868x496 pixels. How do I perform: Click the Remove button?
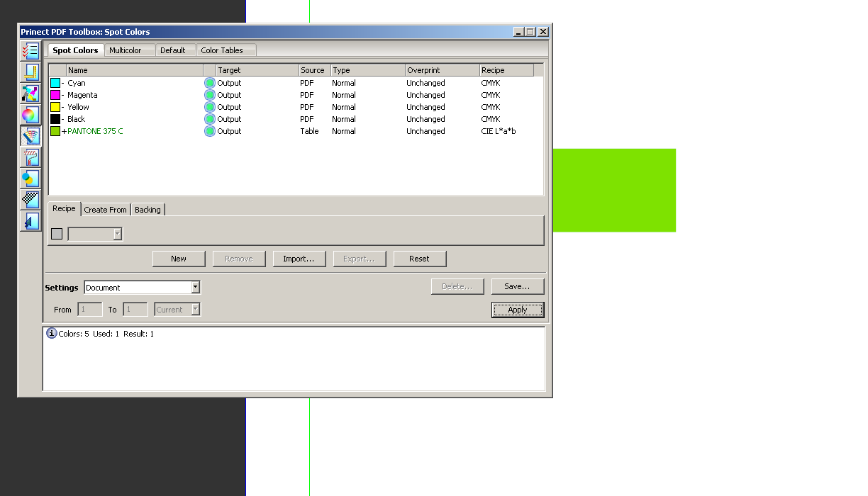pos(239,259)
